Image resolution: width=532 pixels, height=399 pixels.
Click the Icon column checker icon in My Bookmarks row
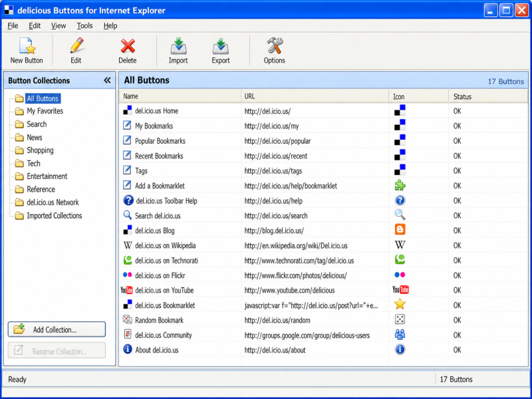pyautogui.click(x=400, y=125)
